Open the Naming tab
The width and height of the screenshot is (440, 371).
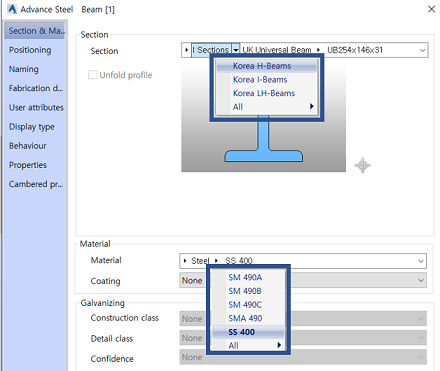tap(23, 69)
